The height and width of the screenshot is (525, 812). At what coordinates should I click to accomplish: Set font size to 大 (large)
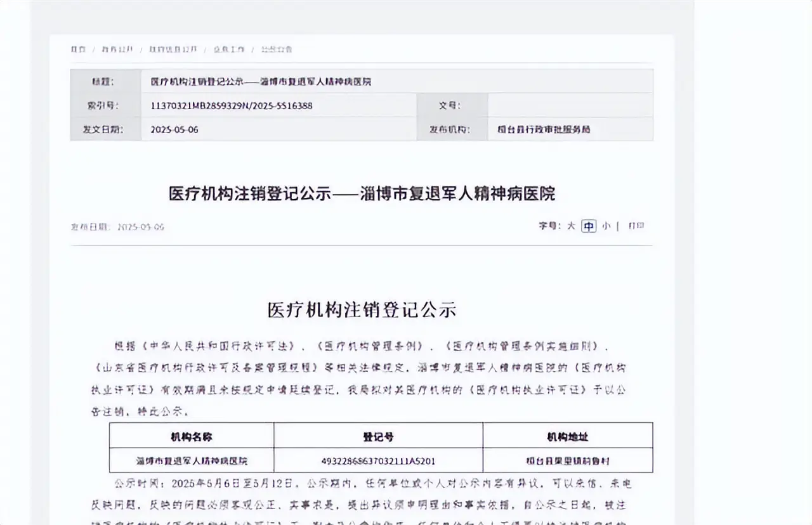tap(571, 226)
